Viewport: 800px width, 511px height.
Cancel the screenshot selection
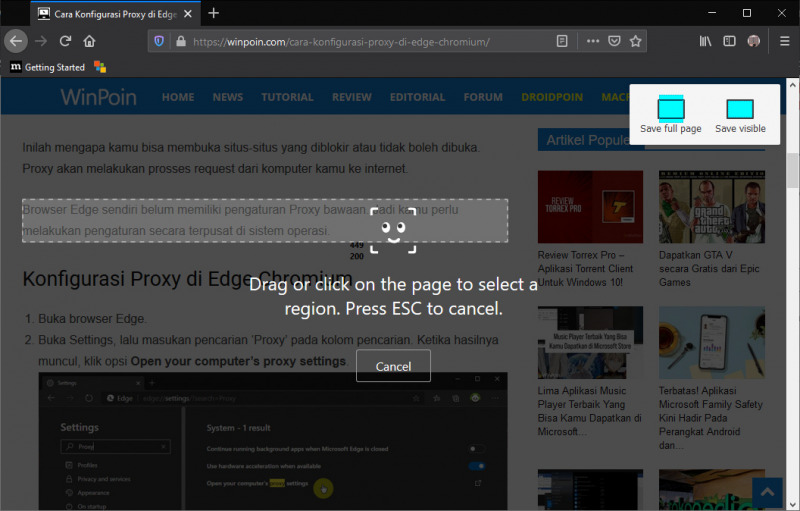click(x=393, y=366)
